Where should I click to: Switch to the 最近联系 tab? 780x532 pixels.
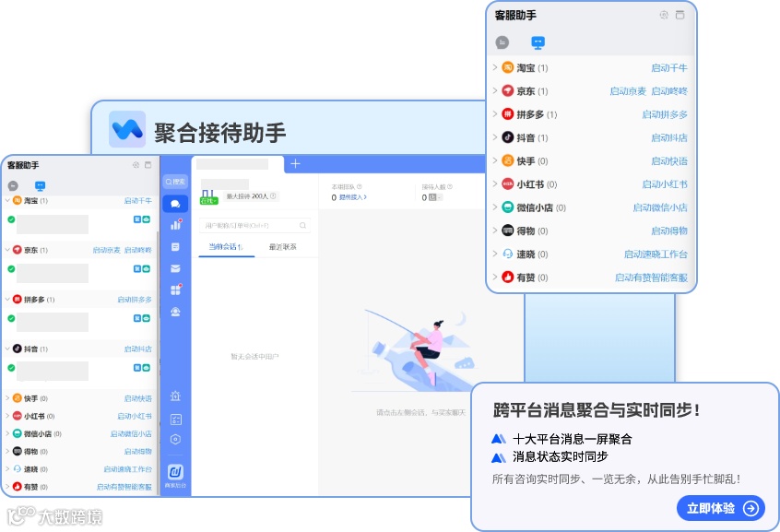click(x=282, y=247)
